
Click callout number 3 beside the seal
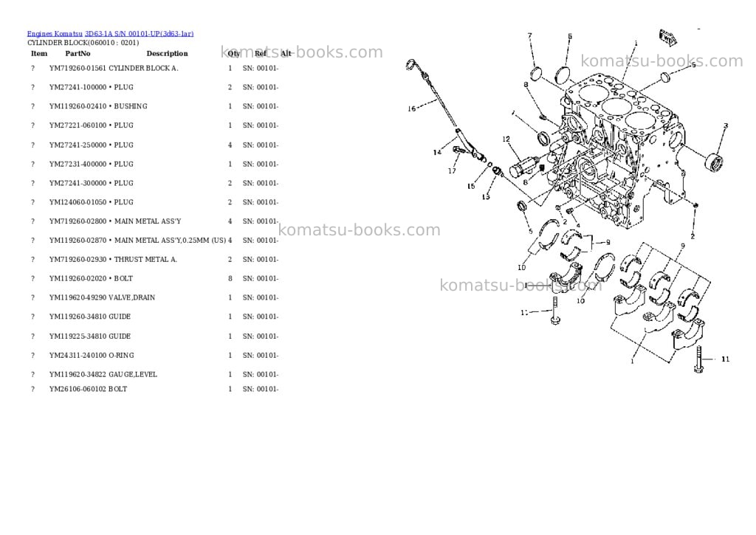click(726, 125)
